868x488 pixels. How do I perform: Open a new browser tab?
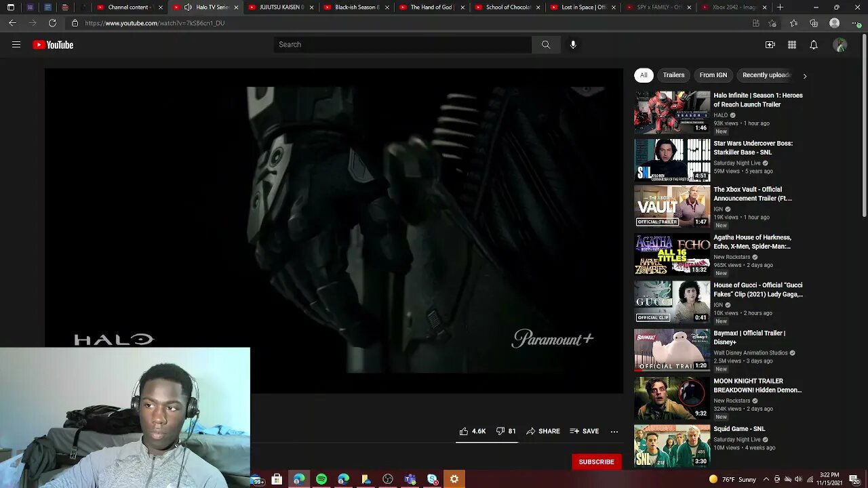pos(780,7)
